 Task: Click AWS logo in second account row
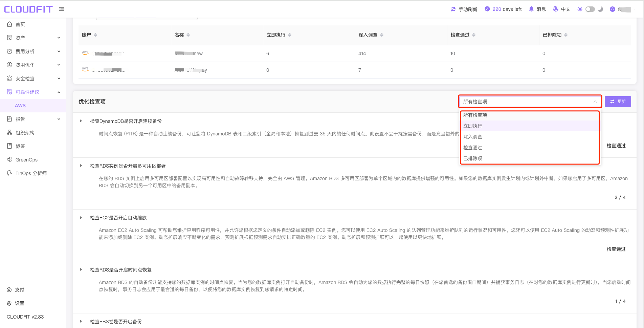pos(85,69)
